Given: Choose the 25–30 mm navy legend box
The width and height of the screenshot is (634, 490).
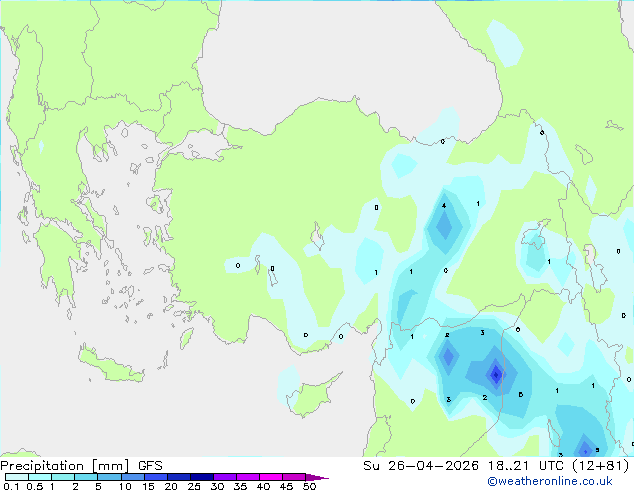Looking at the screenshot, I should click(x=202, y=477).
